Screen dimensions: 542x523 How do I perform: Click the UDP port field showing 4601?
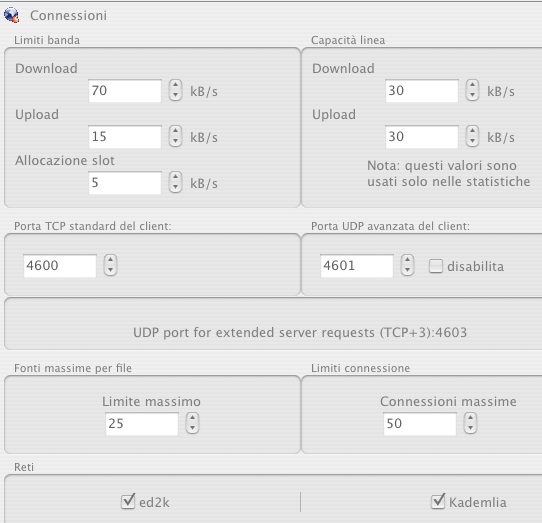coord(357,265)
